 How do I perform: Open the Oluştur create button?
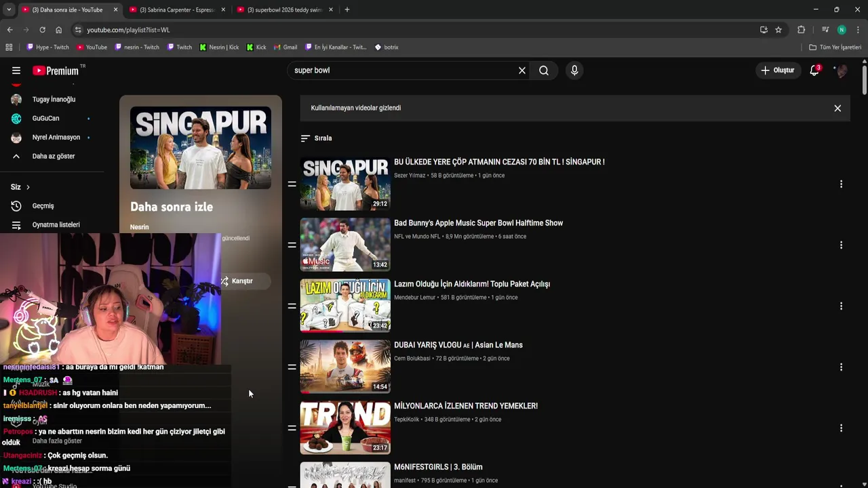point(778,70)
